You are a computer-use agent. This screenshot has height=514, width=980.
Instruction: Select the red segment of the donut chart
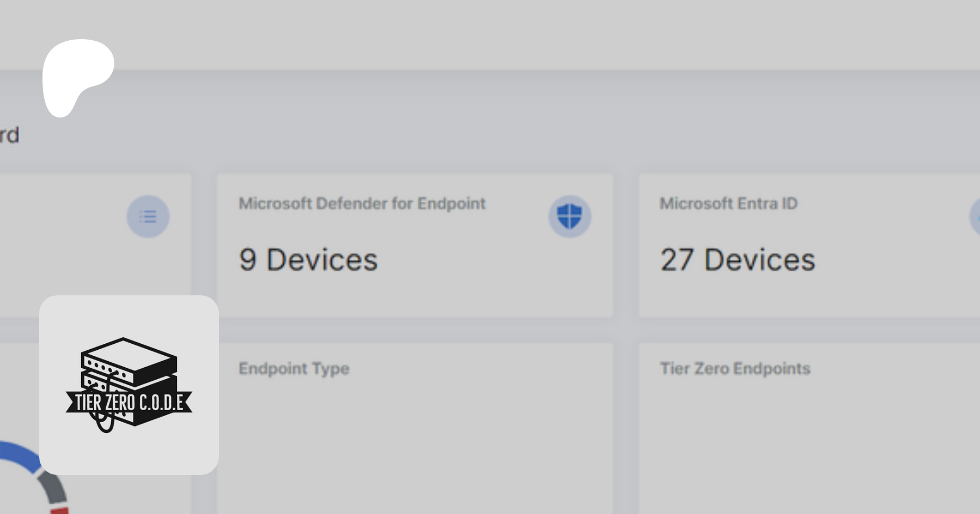pyautogui.click(x=60, y=511)
